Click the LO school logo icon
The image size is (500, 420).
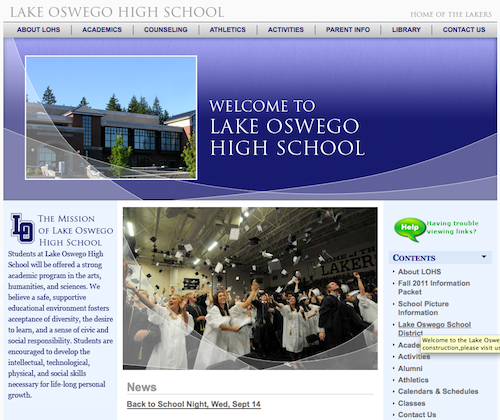point(22,228)
